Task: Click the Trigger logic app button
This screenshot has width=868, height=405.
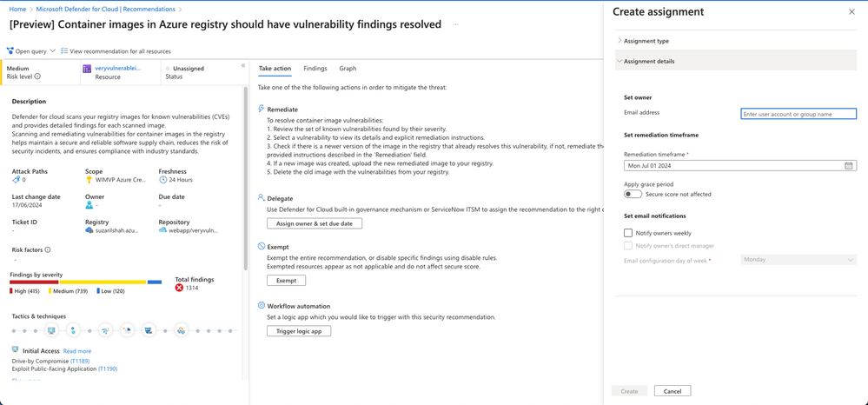Action: (x=299, y=331)
